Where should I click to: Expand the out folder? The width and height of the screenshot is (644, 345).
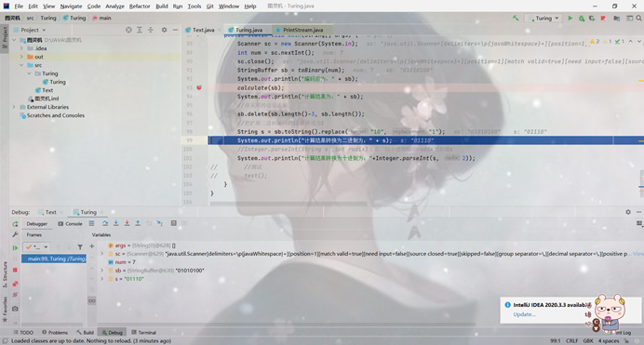pos(21,57)
